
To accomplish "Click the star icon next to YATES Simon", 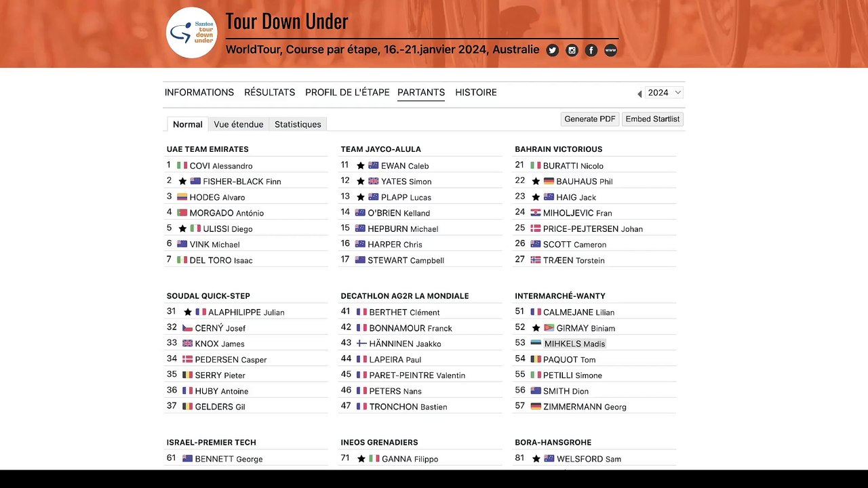I will [361, 181].
